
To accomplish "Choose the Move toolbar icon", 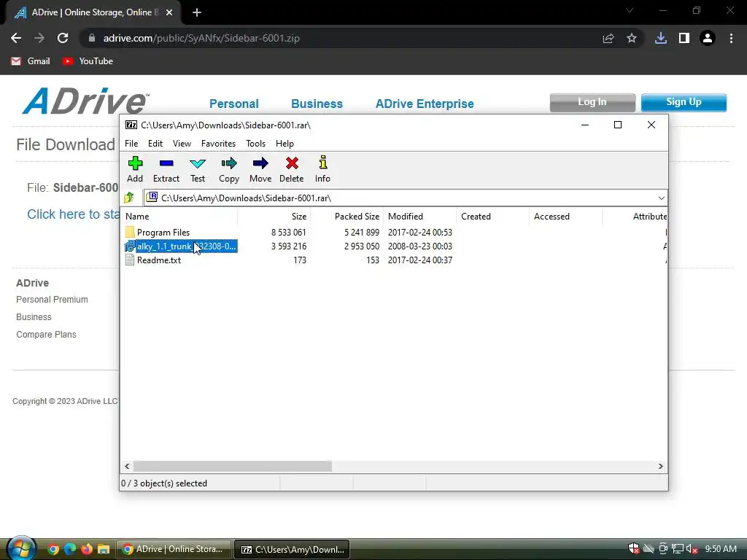I will [260, 163].
